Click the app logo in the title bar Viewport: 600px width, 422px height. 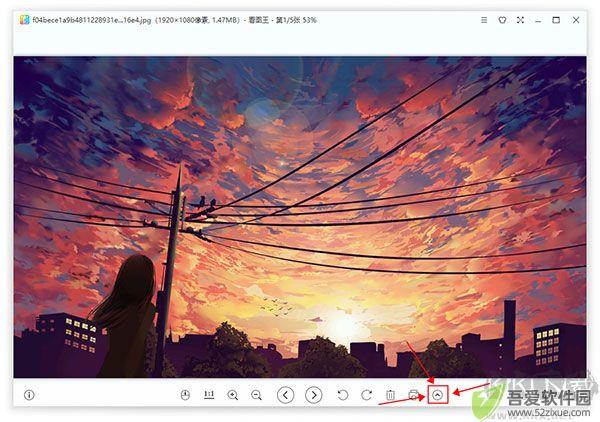tap(25, 20)
